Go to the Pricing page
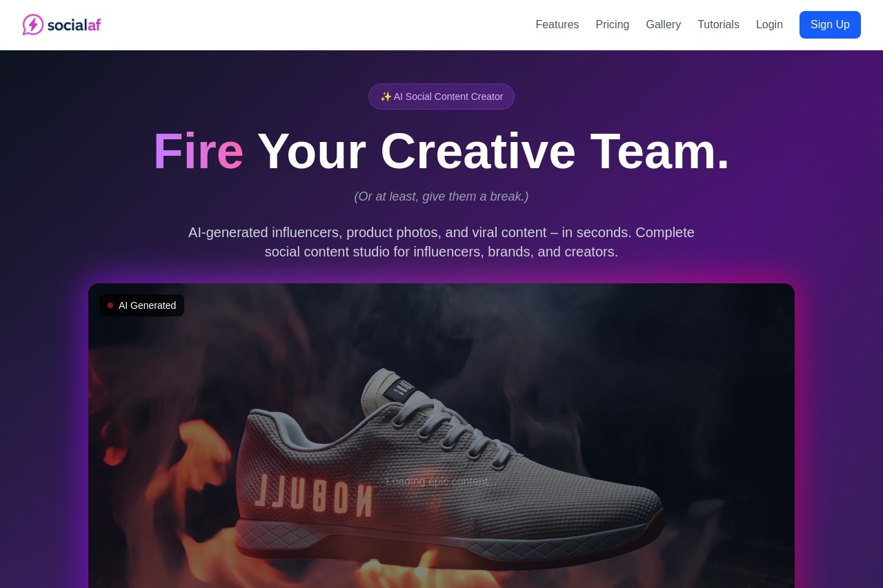The height and width of the screenshot is (588, 883). 613,25
